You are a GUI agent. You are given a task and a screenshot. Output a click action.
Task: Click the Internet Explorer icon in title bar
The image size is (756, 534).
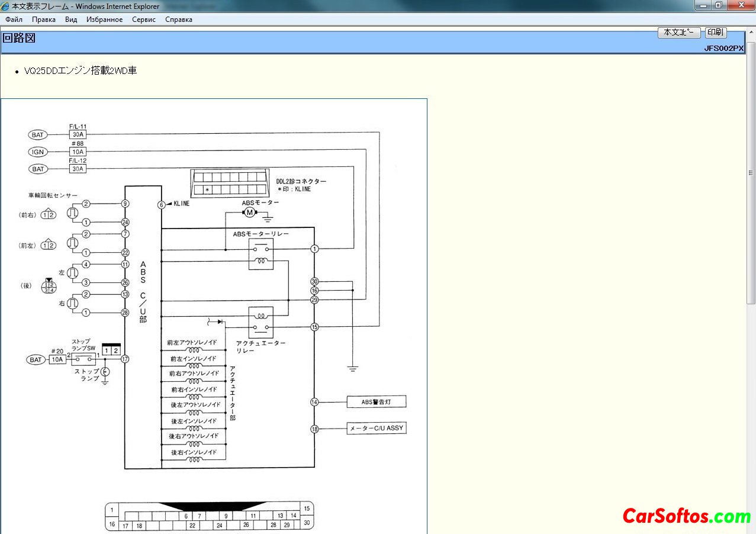(x=6, y=6)
